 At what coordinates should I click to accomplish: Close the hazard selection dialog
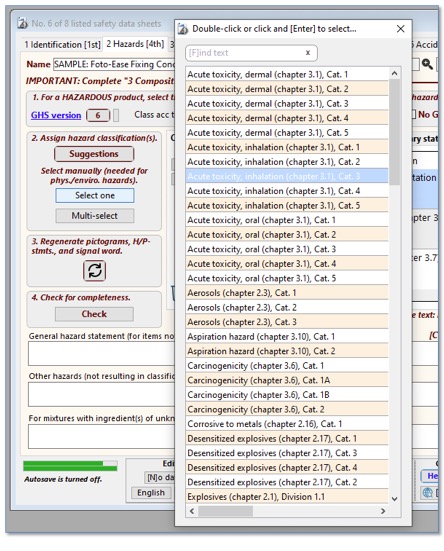[x=400, y=29]
